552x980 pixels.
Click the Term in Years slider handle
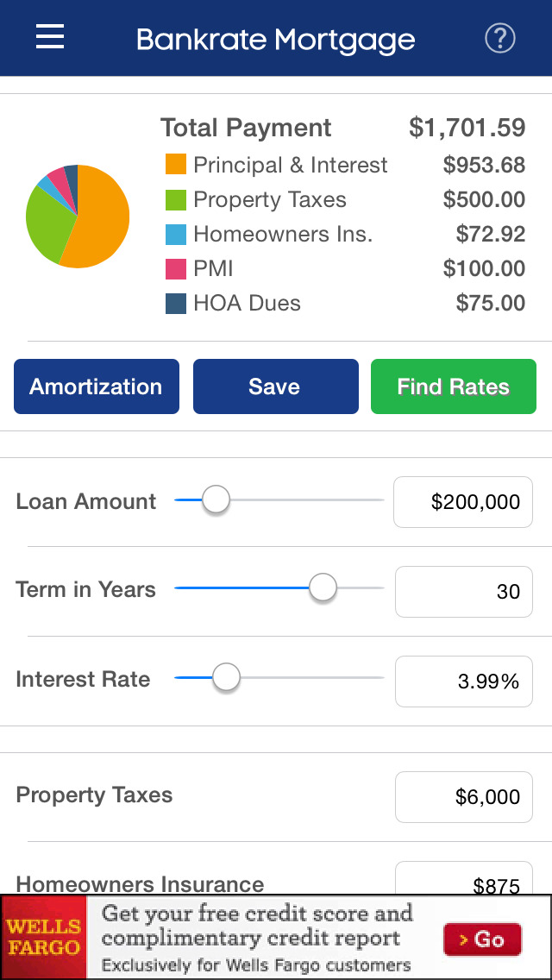tap(323, 587)
